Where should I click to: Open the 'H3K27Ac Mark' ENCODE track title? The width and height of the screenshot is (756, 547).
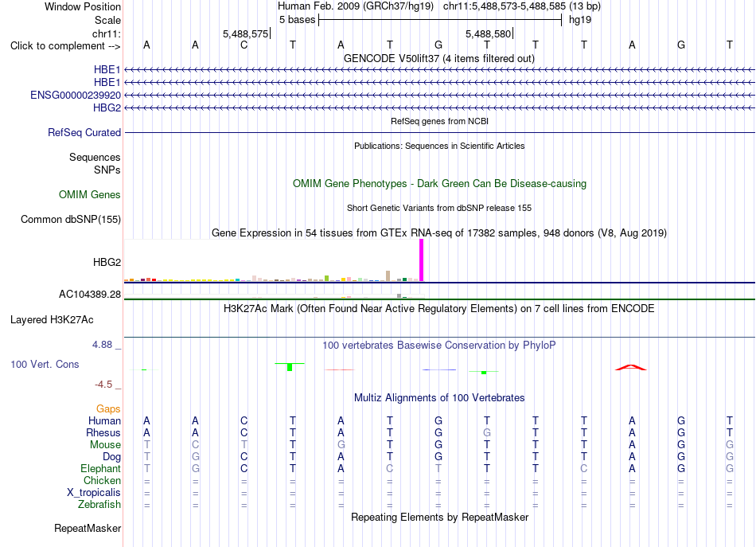(x=439, y=309)
